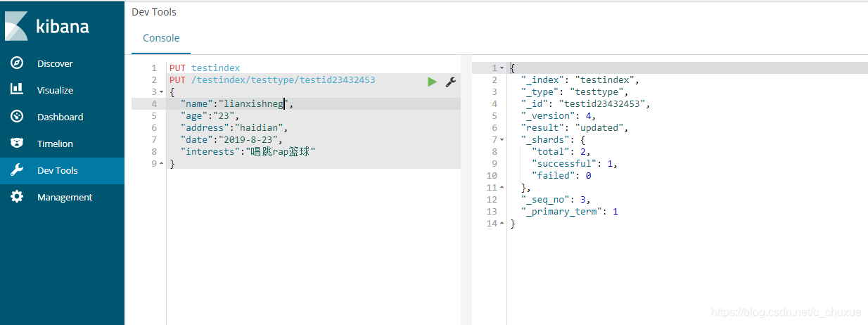Click "failed": 0 in response
This screenshot has height=325, width=868.
(x=562, y=176)
